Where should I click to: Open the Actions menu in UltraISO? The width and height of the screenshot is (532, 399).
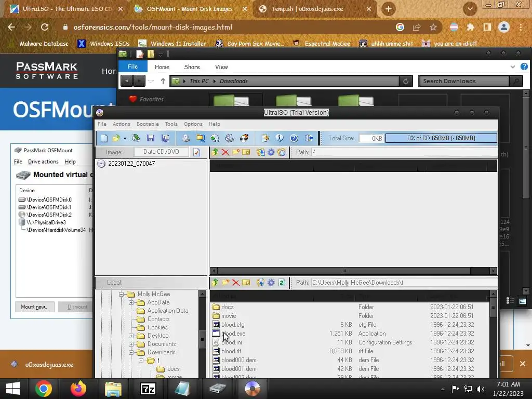pyautogui.click(x=122, y=124)
